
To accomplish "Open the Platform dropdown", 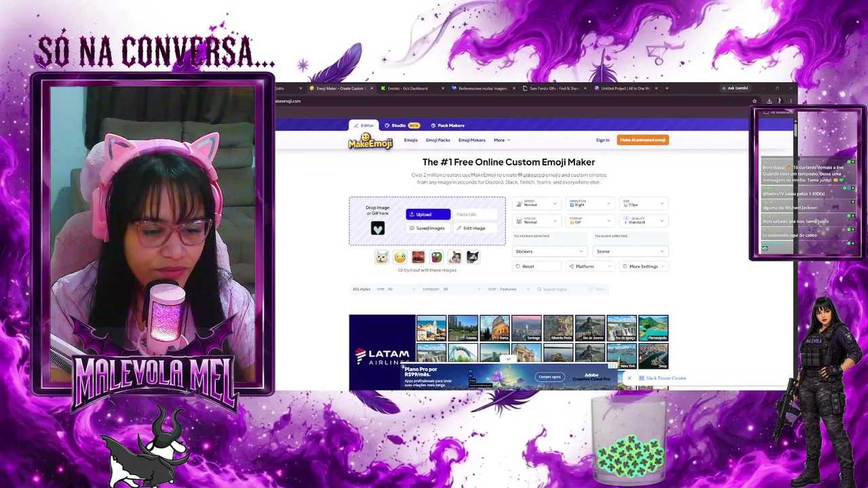I will (589, 266).
